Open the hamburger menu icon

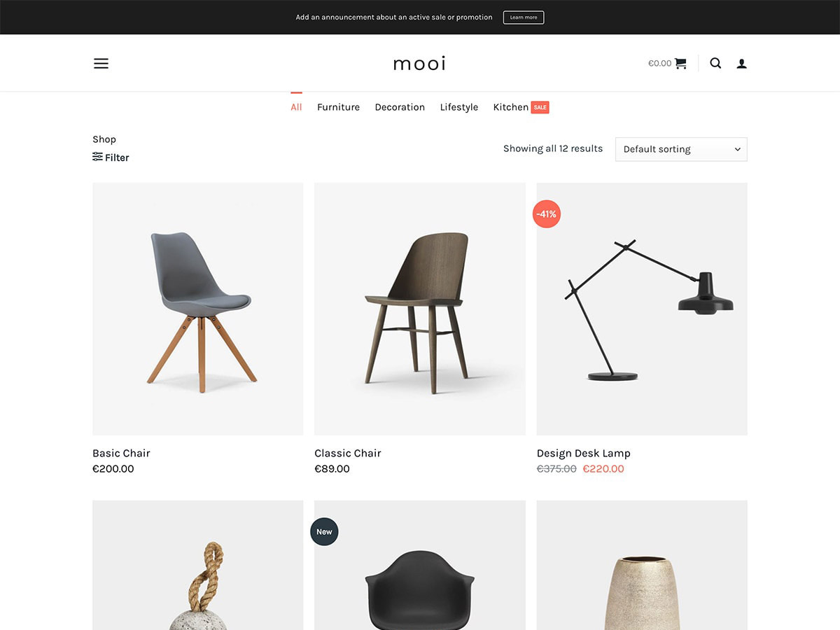(101, 63)
